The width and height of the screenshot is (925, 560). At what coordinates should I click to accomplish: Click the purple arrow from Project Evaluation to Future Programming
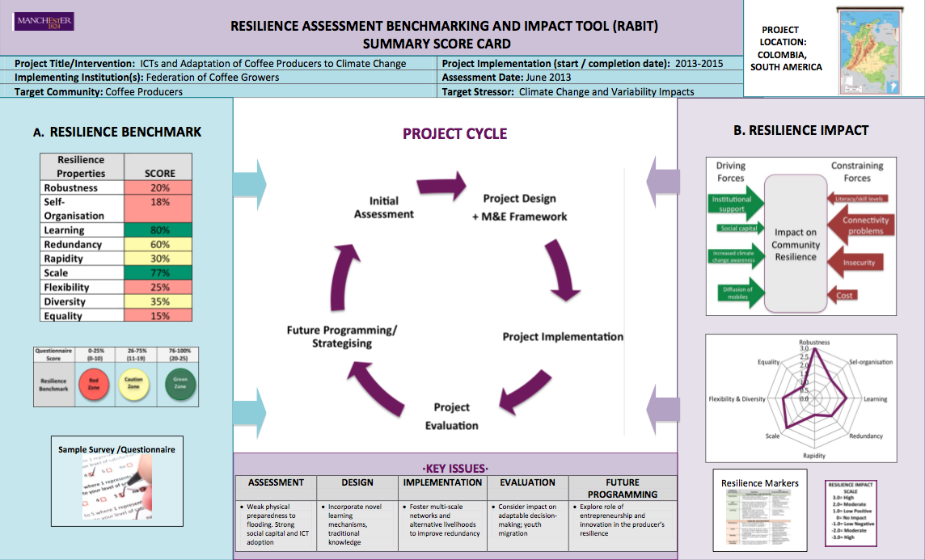376,389
